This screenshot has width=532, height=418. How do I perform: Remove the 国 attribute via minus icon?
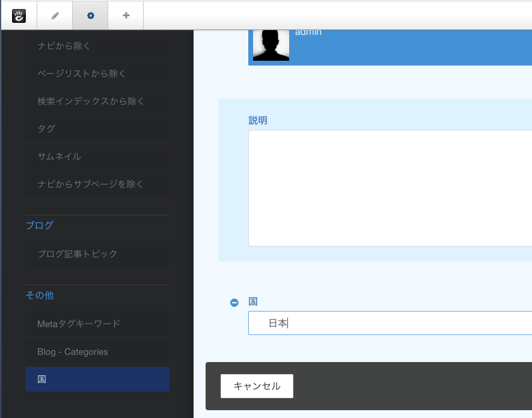point(234,303)
